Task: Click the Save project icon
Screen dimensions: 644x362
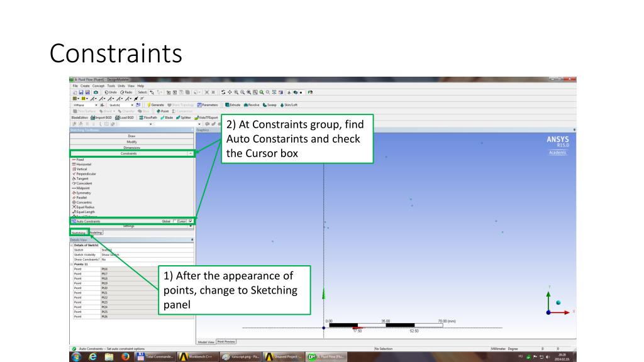Action: 81,92
